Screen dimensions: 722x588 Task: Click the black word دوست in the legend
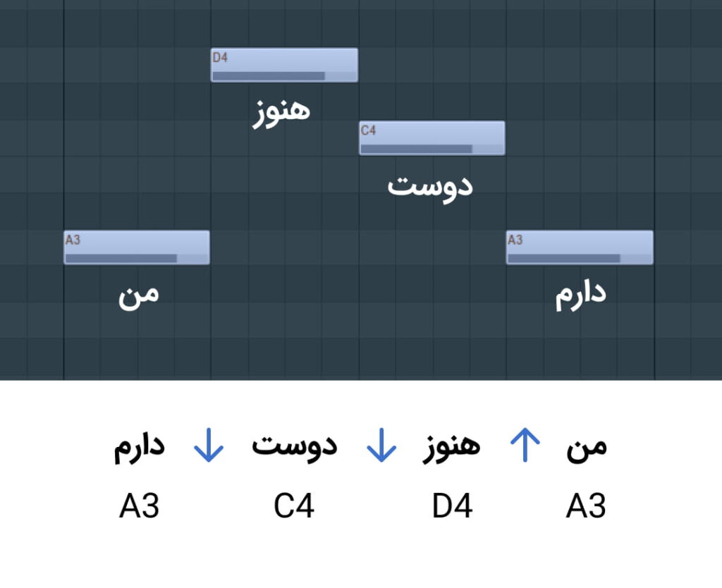[295, 447]
